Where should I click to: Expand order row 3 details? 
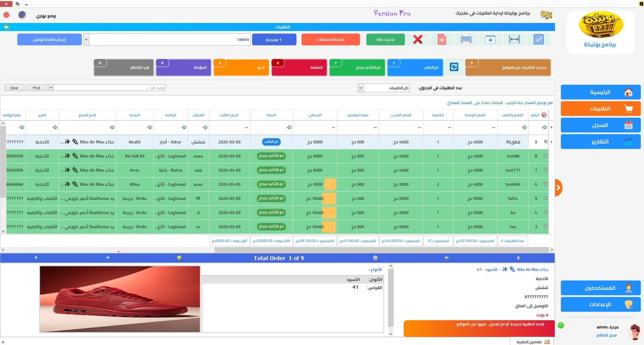point(546,227)
